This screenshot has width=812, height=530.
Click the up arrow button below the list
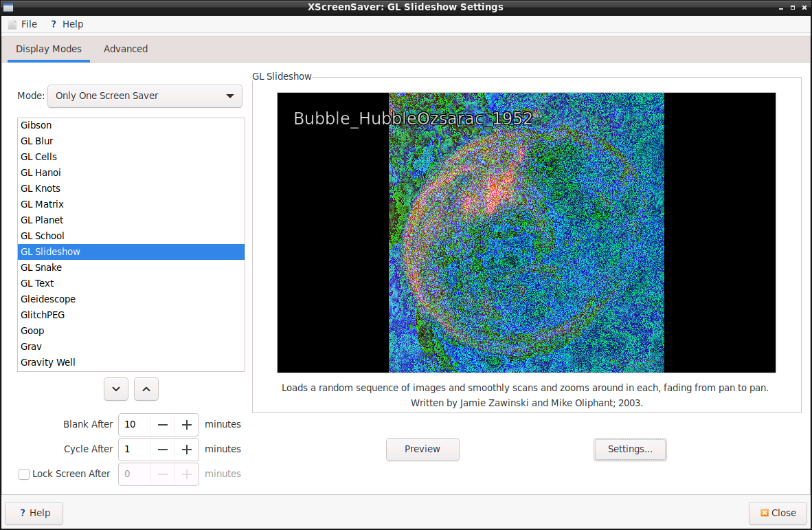(146, 389)
